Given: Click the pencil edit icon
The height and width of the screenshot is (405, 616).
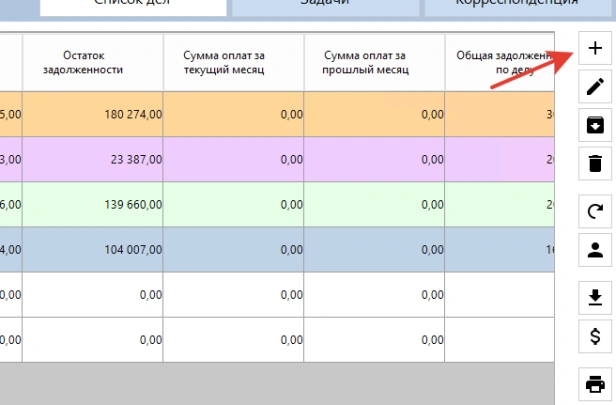Looking at the screenshot, I should (595, 87).
